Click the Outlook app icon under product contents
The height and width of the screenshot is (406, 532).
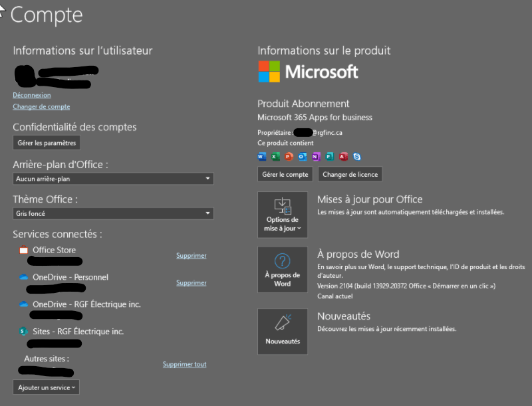(x=303, y=157)
